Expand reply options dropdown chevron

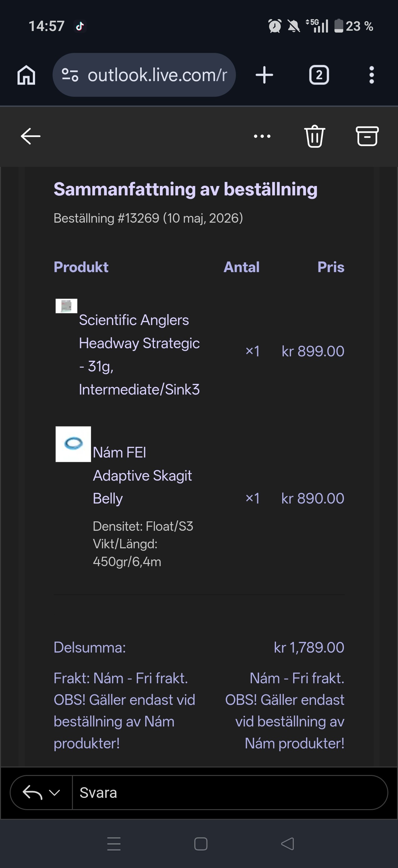click(54, 793)
